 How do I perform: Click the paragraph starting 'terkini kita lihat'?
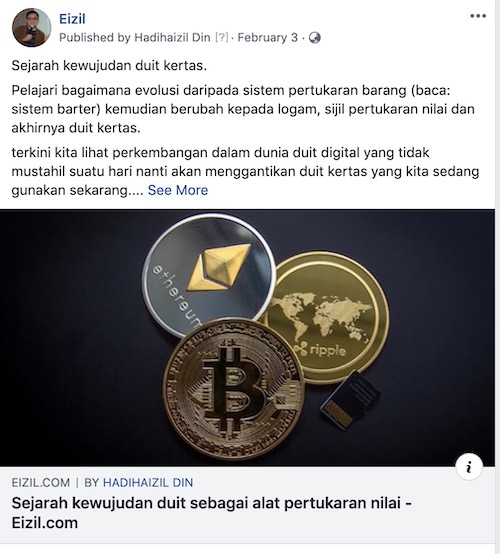[245, 171]
